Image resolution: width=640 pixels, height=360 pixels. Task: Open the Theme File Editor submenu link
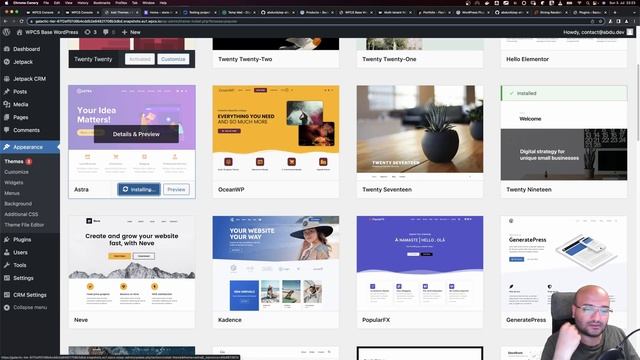pyautogui.click(x=24, y=224)
